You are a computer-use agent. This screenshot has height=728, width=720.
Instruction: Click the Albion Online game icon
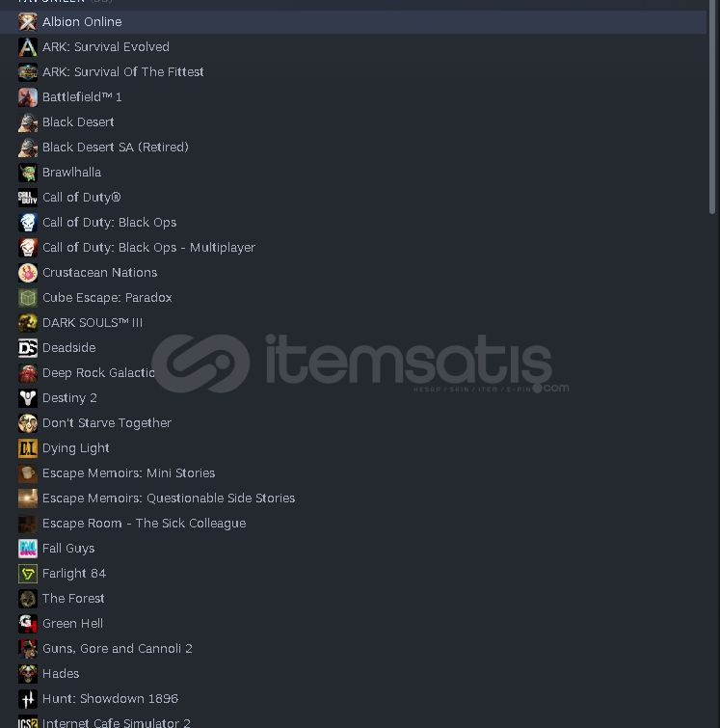coord(28,22)
